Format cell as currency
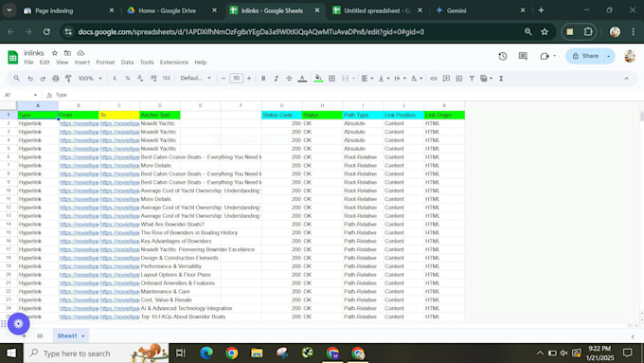This screenshot has width=644, height=363. [x=115, y=78]
